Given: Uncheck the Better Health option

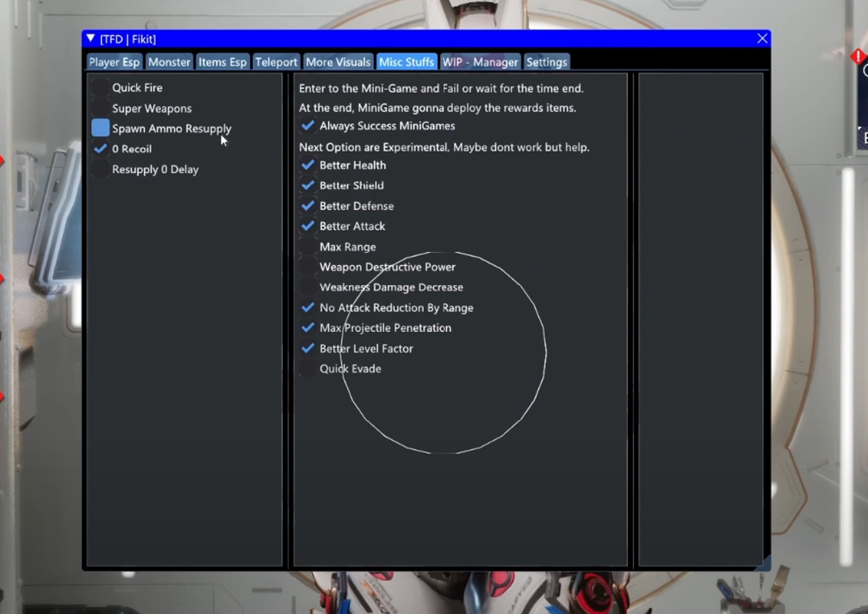Looking at the screenshot, I should coord(308,165).
